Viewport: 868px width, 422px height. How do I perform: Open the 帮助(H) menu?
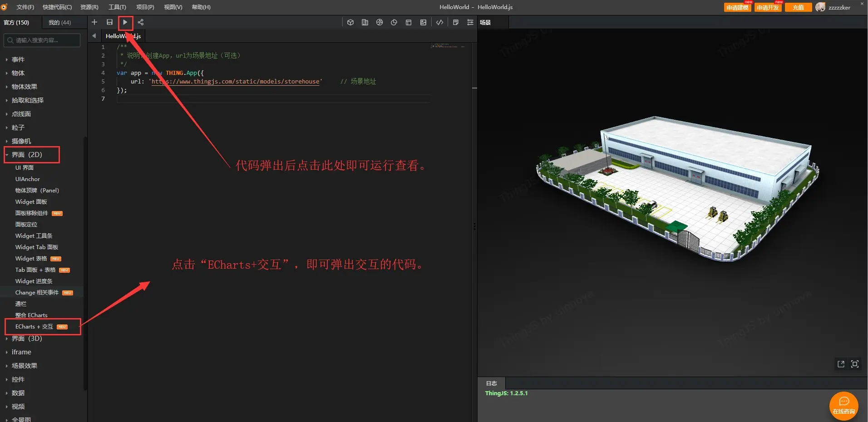(x=201, y=7)
